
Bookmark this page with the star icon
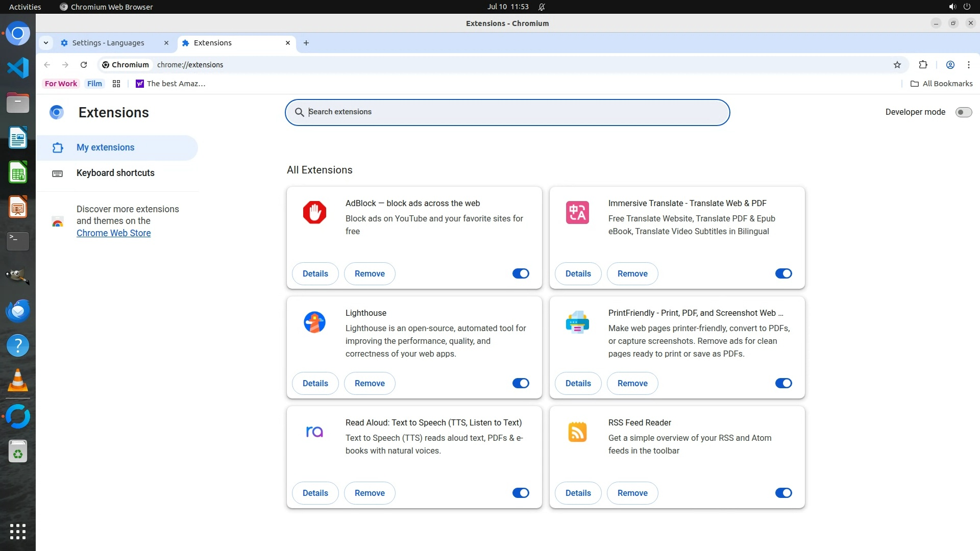tap(897, 65)
